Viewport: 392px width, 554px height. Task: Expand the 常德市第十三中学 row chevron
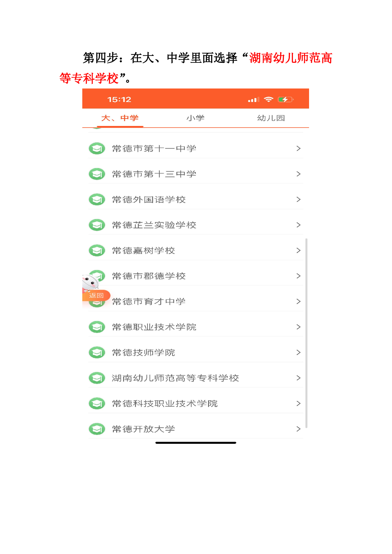[298, 174]
